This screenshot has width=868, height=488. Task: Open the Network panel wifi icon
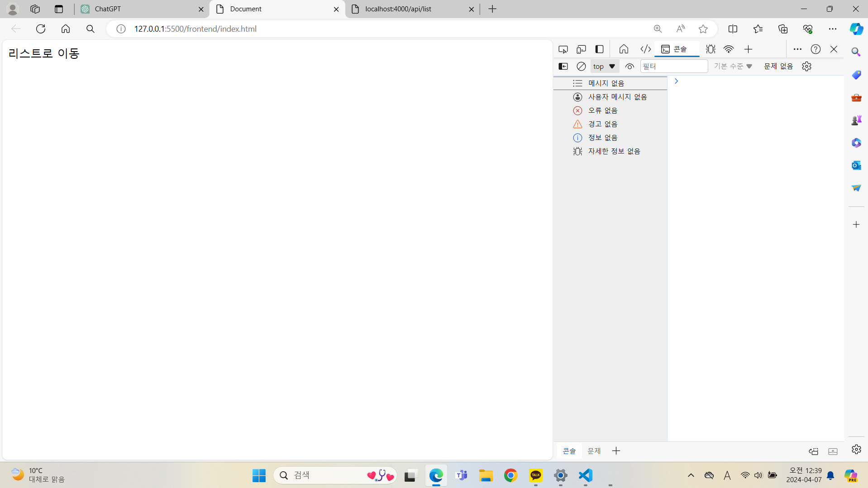729,49
